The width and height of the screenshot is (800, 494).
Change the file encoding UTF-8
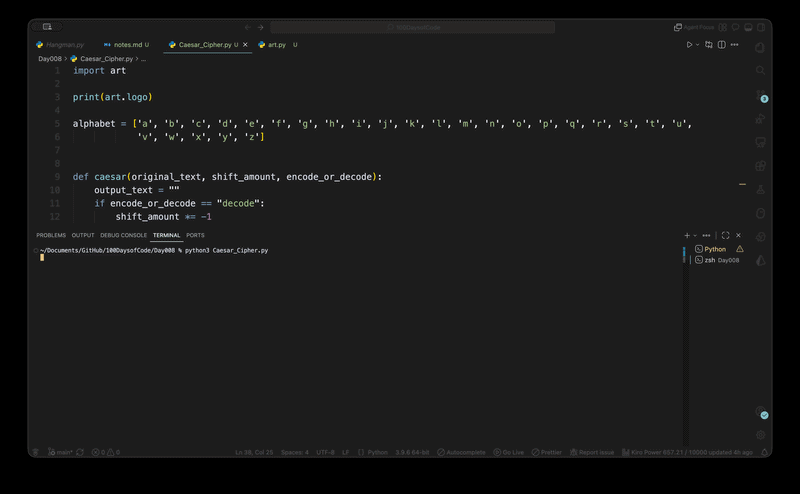click(325, 452)
